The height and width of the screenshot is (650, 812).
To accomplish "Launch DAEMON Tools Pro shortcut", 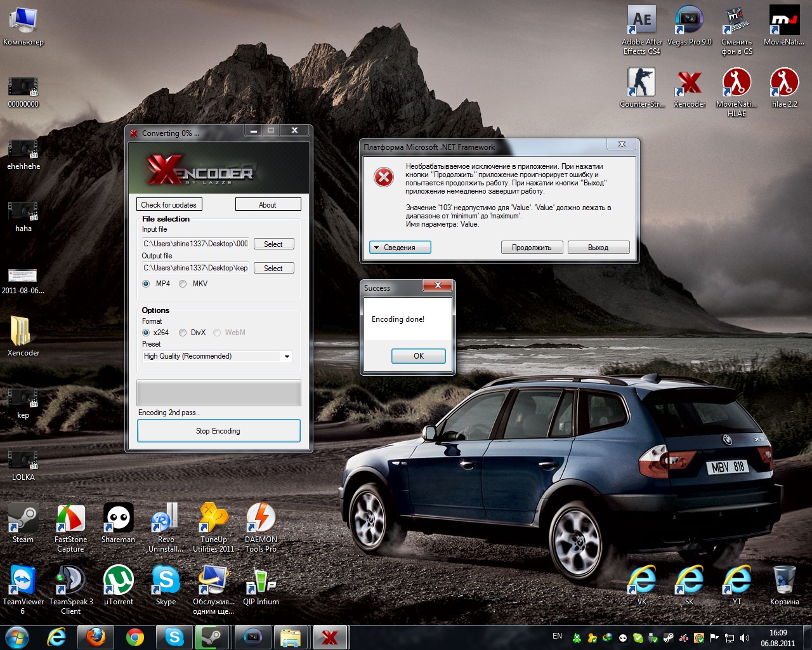I will tap(261, 527).
